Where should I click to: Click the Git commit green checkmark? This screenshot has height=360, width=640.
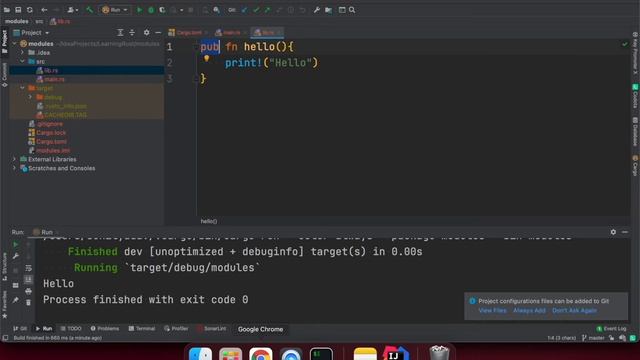tap(256, 10)
